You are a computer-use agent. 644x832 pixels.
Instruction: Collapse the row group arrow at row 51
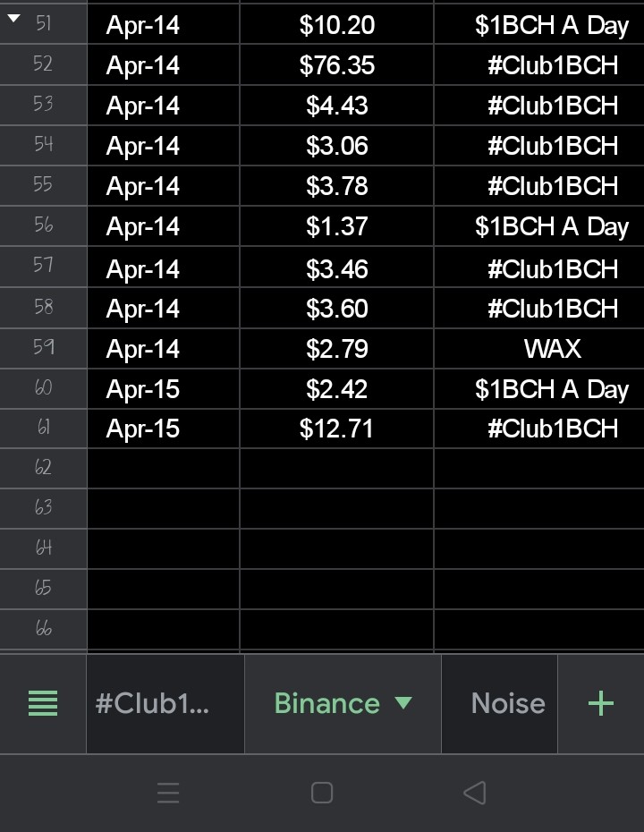13,19
